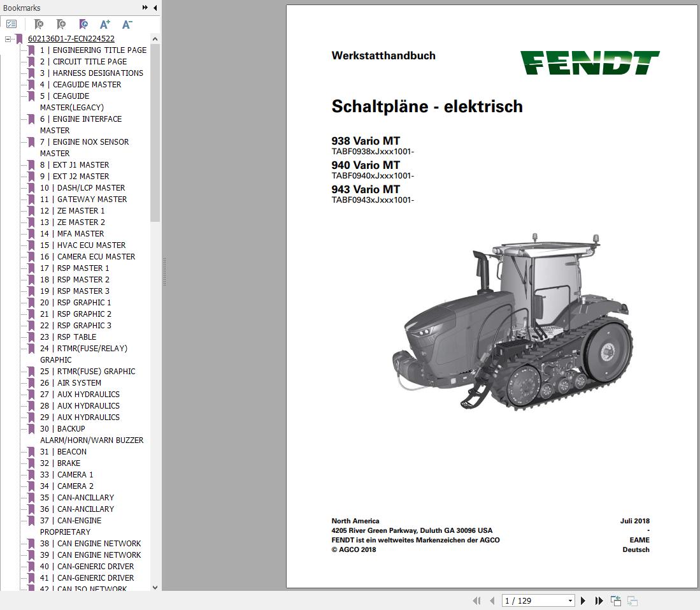This screenshot has width=700, height=610.
Task: Open bookmark 19 | RSP MASTER 3
Action: [x=75, y=291]
